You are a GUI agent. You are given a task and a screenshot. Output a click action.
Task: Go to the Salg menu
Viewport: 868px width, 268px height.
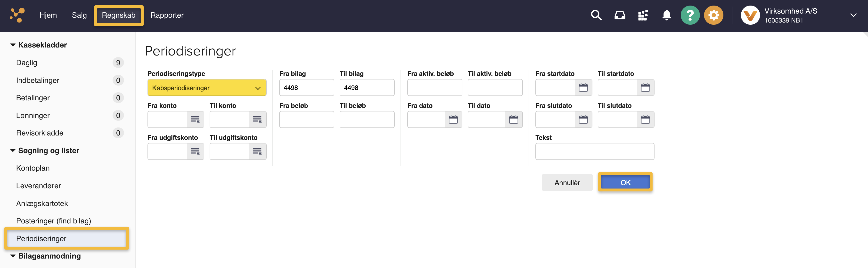[79, 16]
